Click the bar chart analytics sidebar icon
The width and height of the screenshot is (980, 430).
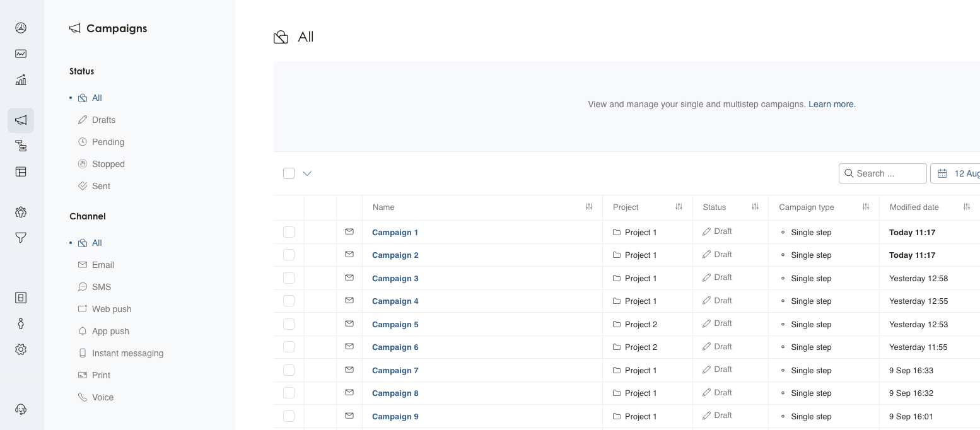click(x=21, y=80)
